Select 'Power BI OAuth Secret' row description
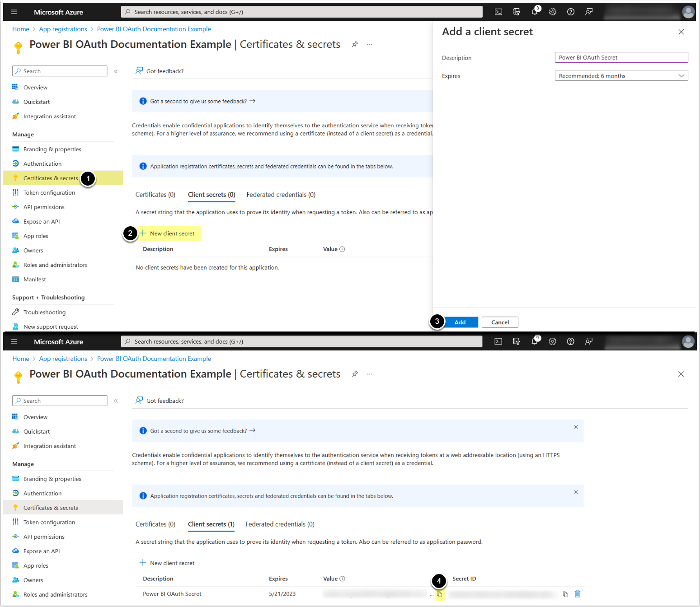Screen dimensions: 700x607 pos(172,594)
